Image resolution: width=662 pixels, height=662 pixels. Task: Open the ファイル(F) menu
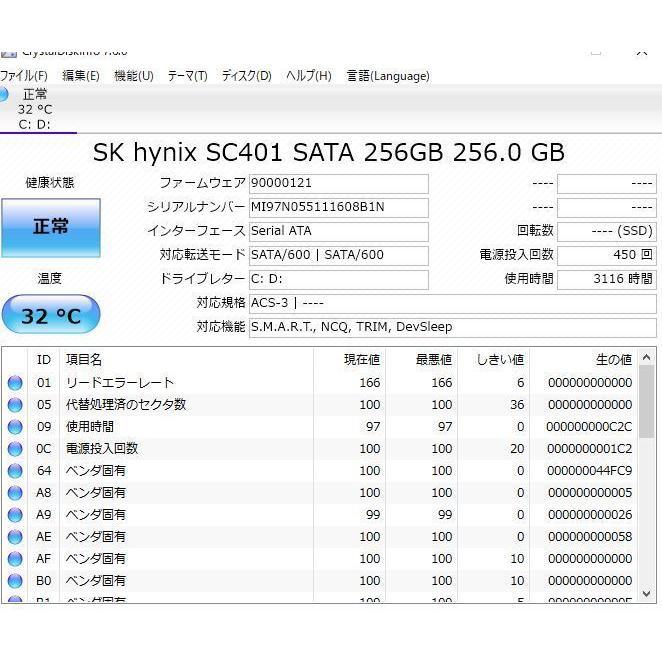(x=23, y=76)
